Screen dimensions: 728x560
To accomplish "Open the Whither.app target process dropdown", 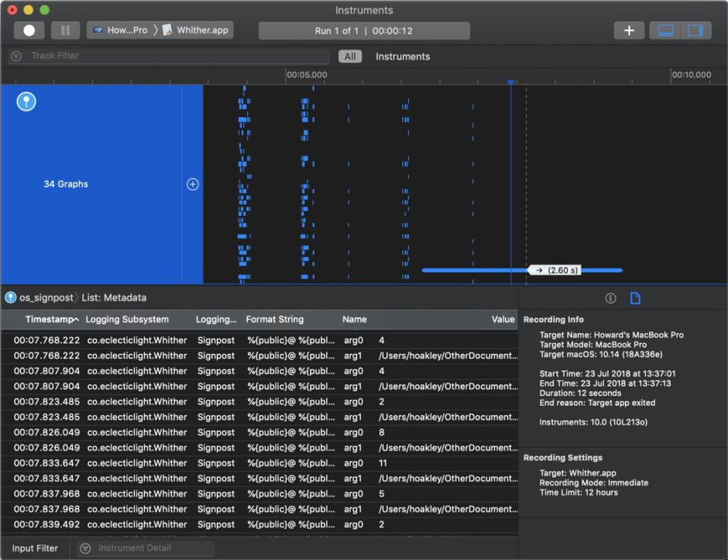I will point(197,30).
